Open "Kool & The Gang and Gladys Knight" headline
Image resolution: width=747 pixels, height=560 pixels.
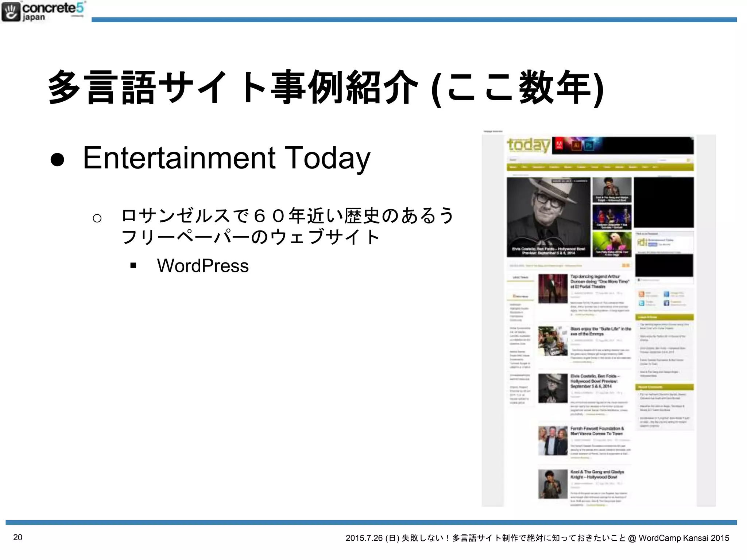597,474
